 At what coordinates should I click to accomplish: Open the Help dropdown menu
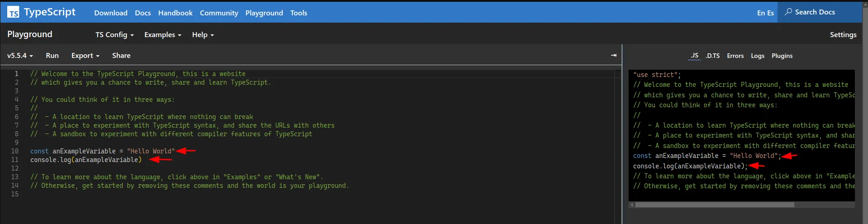click(x=203, y=35)
